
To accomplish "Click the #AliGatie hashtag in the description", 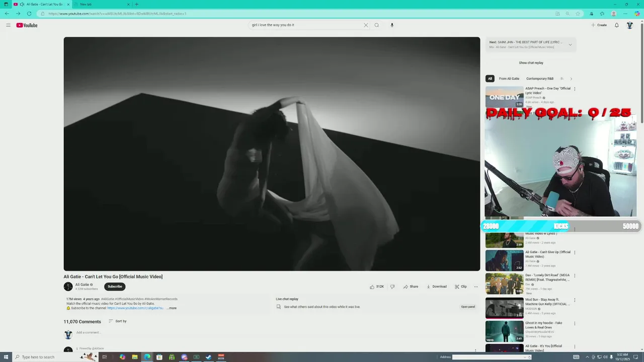I will point(108,299).
